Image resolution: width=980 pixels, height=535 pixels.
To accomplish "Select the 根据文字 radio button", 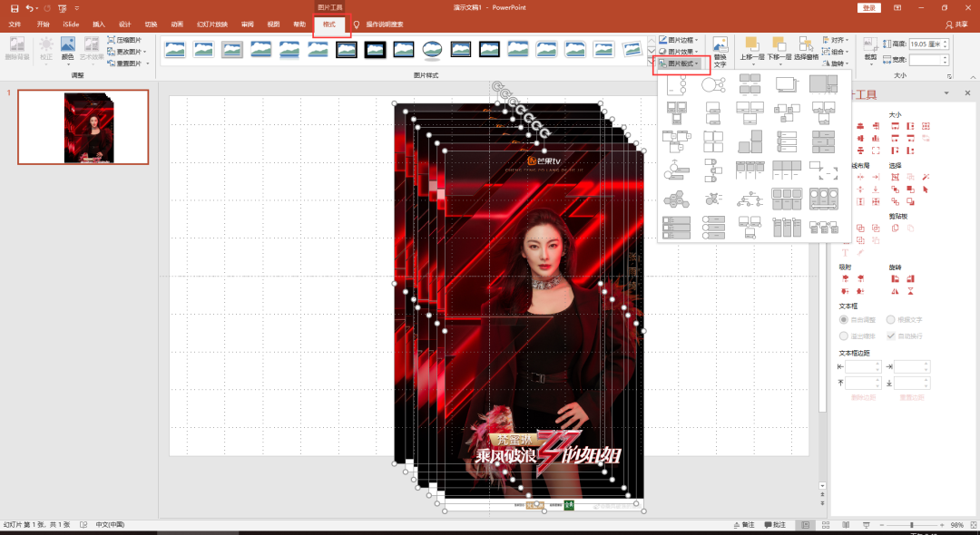I will click(890, 320).
